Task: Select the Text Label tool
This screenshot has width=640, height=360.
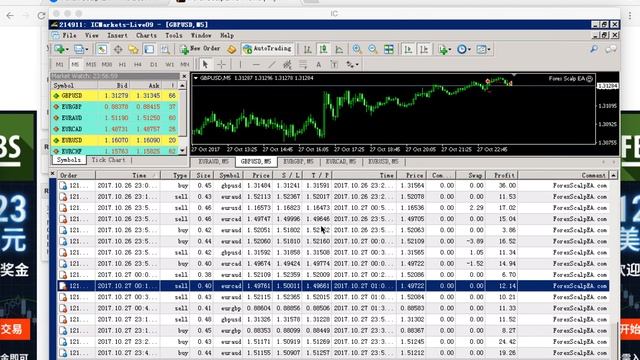Action: click(x=334, y=64)
